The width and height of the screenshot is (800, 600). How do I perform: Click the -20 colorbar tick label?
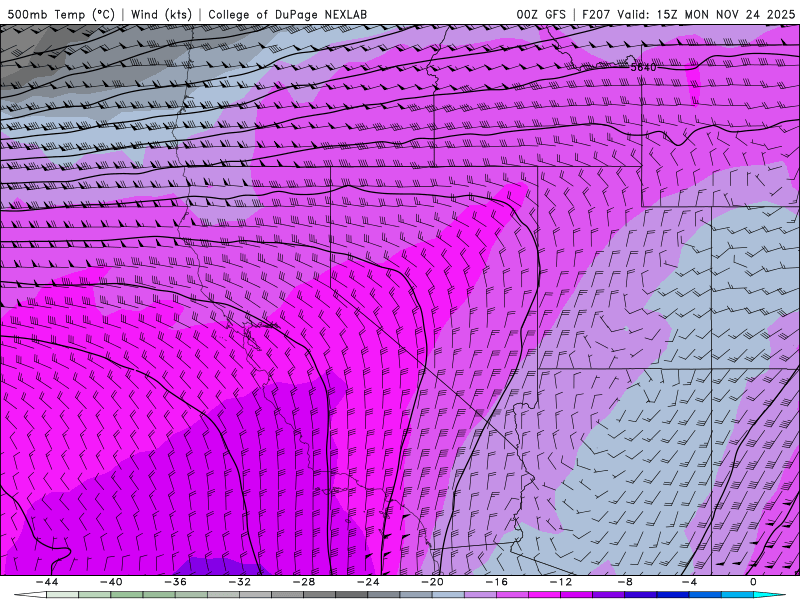click(432, 582)
